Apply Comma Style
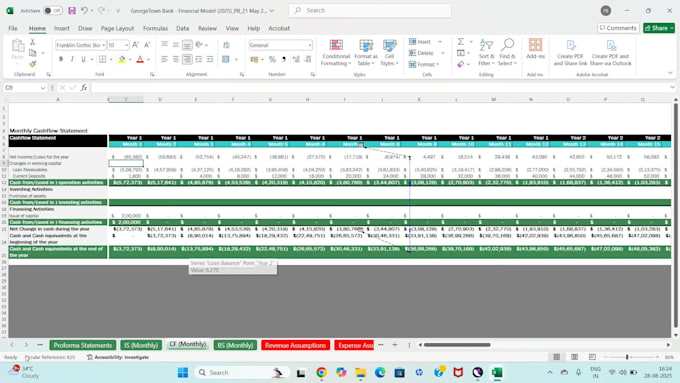Screen dimensions: 680x383 [x=284, y=59]
